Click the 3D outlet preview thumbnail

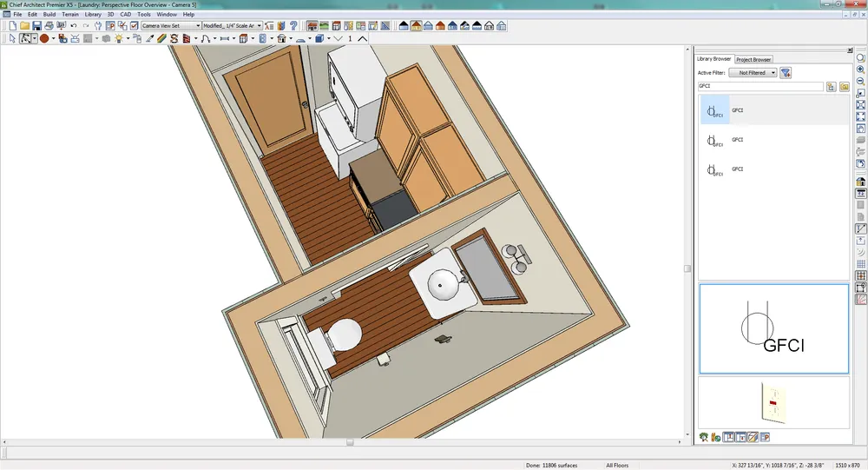pos(774,403)
